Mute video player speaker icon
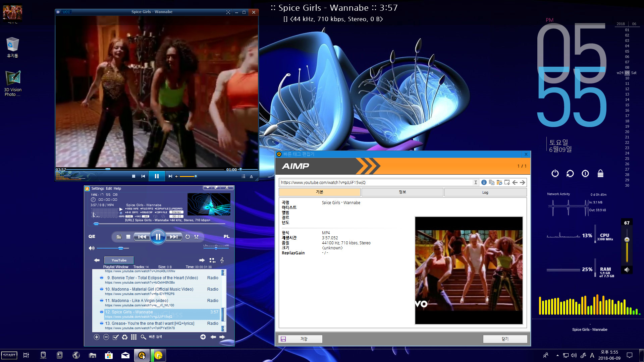 click(x=177, y=176)
